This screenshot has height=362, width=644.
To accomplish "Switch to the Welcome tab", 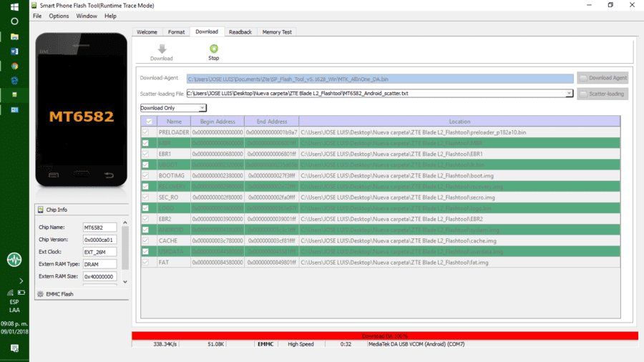I will [x=147, y=32].
